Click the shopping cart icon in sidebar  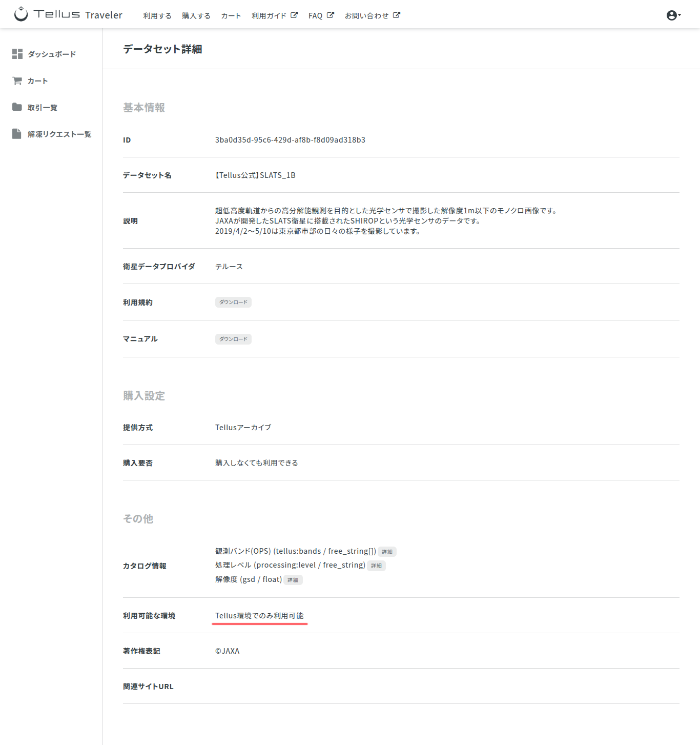[17, 80]
